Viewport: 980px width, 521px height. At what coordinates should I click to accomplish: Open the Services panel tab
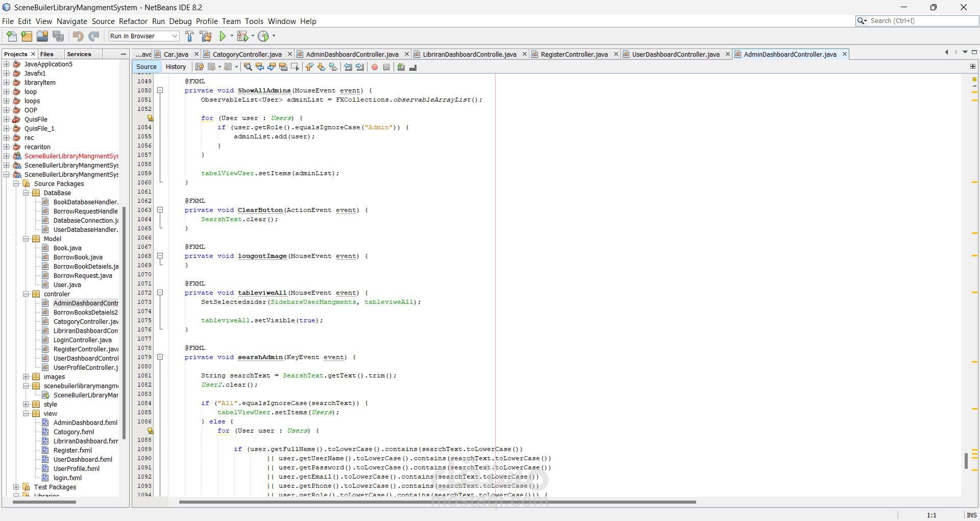[79, 54]
